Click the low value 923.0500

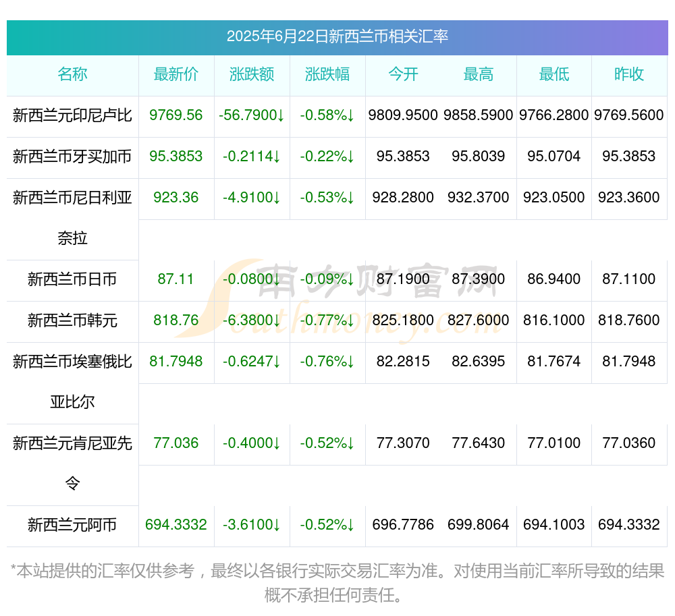[x=554, y=198]
